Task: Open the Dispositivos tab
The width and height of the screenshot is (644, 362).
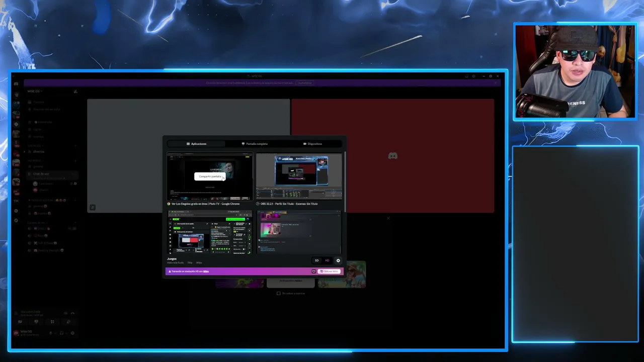Action: pos(312,144)
